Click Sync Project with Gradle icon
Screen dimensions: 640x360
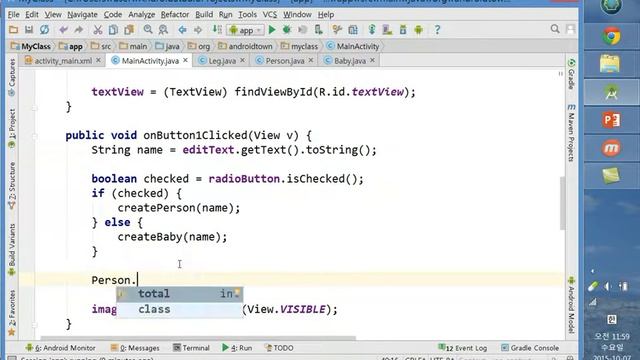372,30
